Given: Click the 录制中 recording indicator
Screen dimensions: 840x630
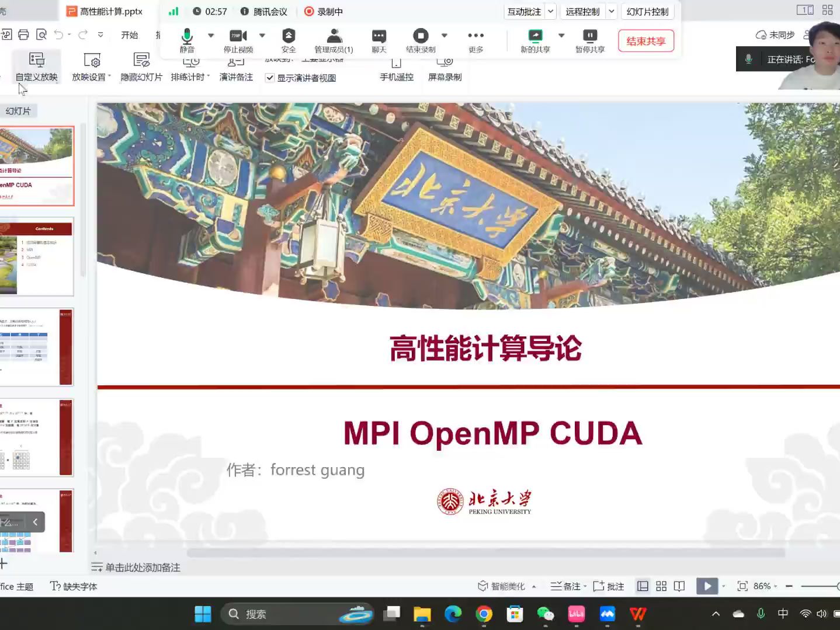Looking at the screenshot, I should pos(324,12).
